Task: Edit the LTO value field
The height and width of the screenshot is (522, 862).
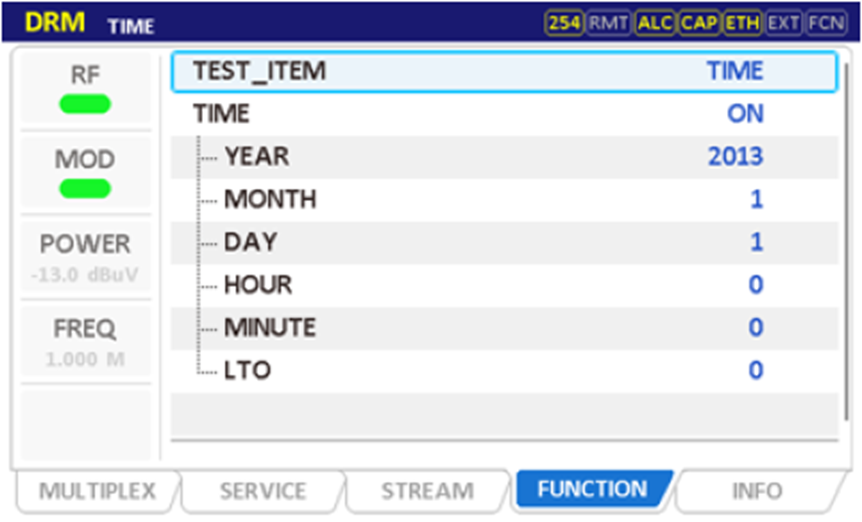Action: click(x=756, y=371)
